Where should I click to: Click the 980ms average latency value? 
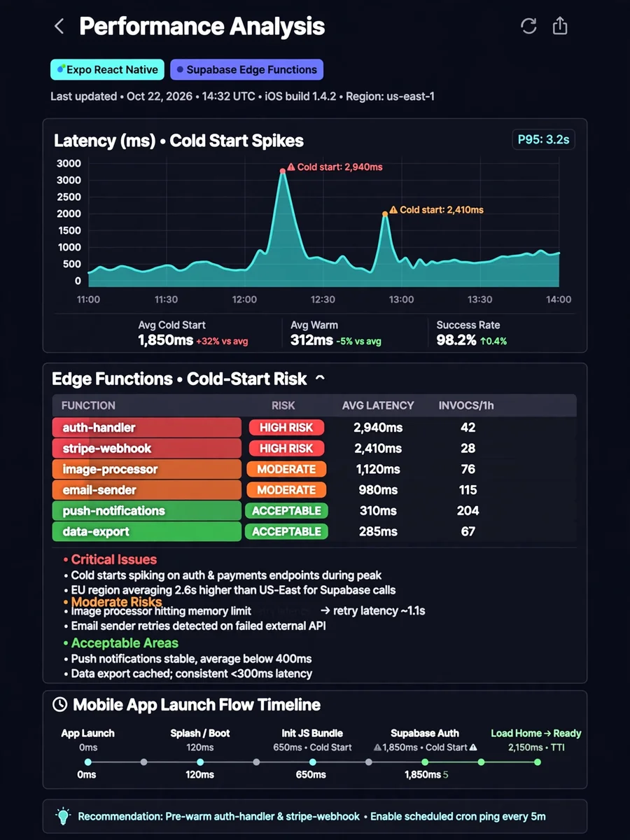[378, 490]
